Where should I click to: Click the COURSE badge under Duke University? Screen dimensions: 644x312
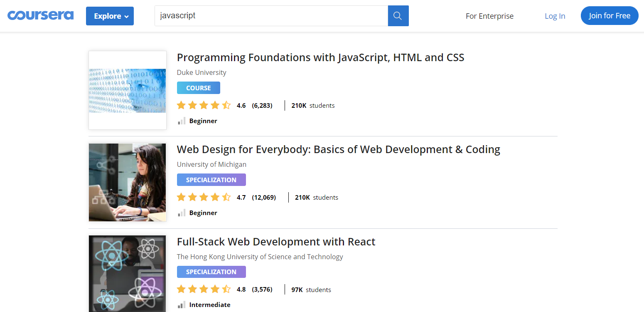point(199,88)
